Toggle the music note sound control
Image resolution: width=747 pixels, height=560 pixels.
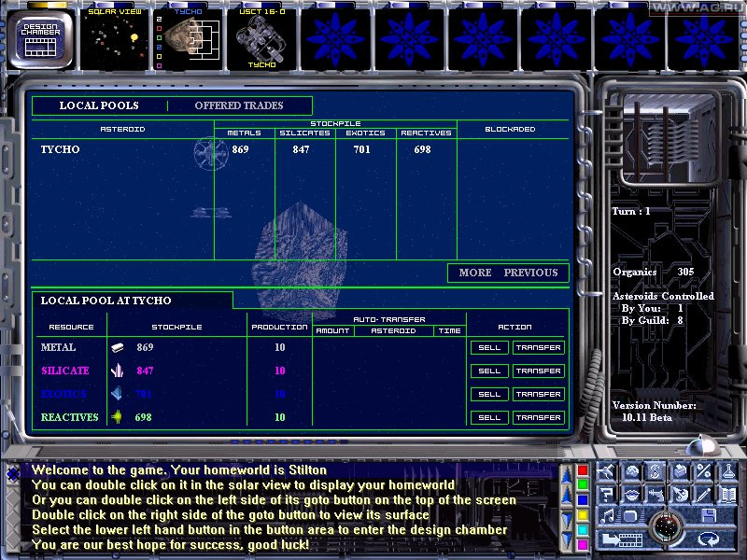[x=607, y=516]
